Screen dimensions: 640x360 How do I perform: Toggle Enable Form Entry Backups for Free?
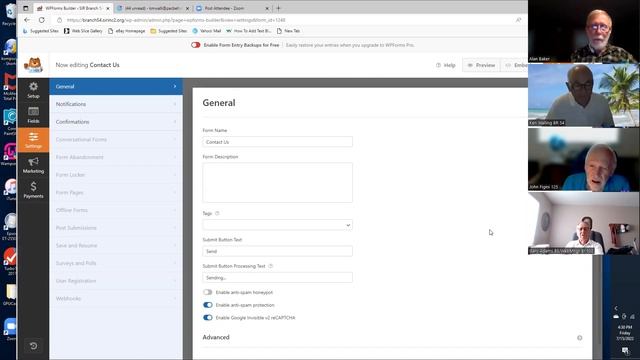pos(196,45)
